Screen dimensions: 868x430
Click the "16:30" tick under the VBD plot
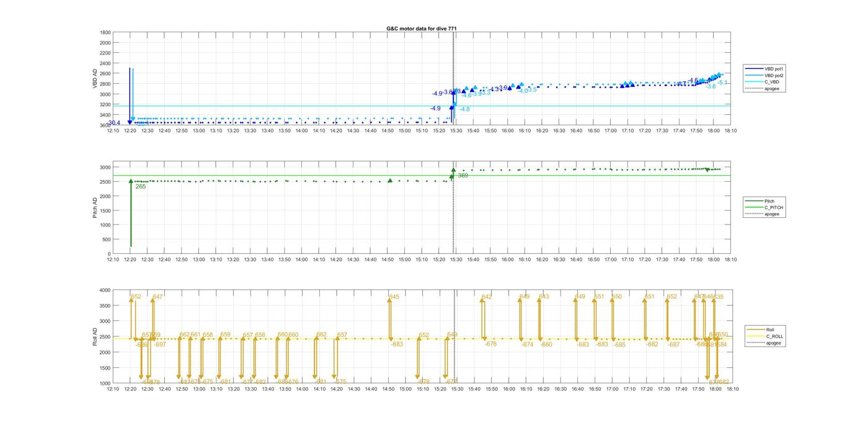point(559,130)
